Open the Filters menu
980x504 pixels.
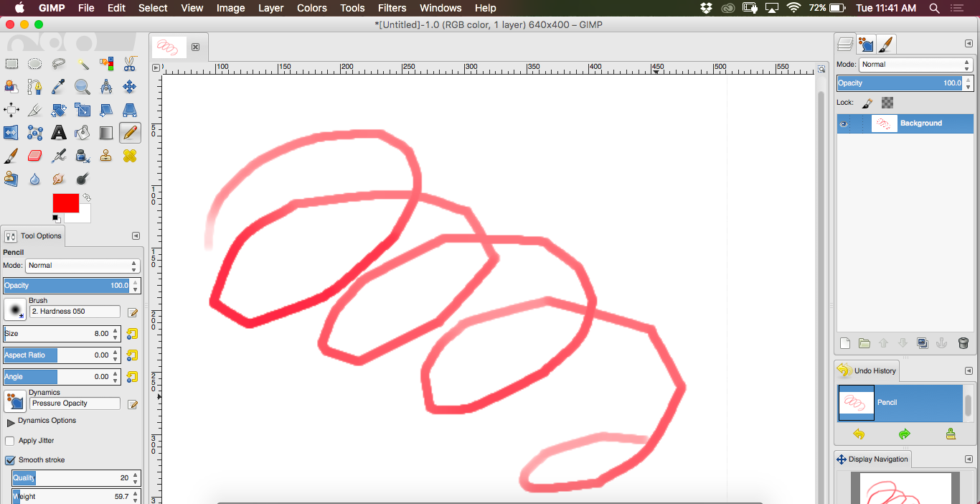pos(392,8)
